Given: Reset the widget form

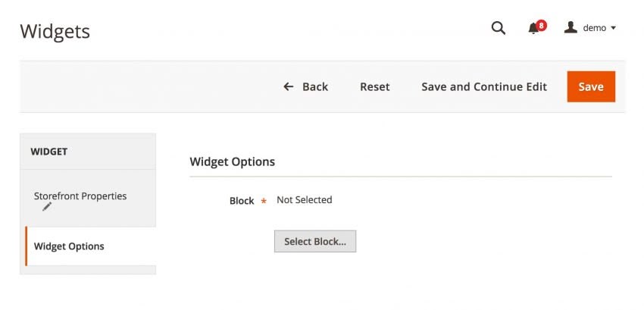Looking at the screenshot, I should tap(374, 86).
